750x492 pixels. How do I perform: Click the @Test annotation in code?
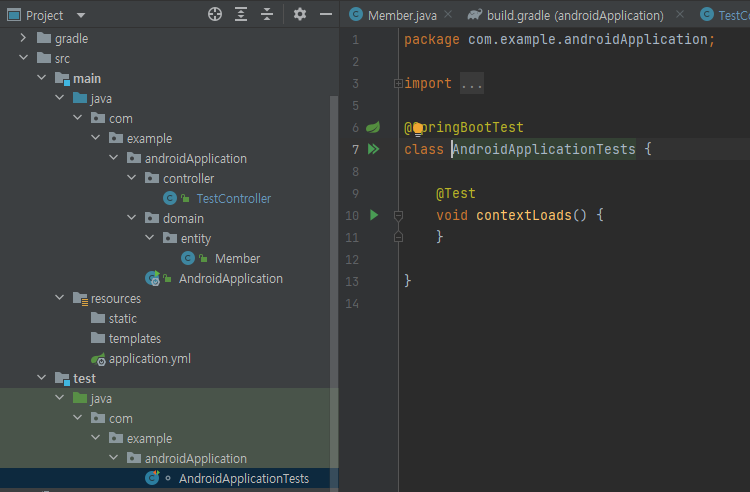point(456,193)
